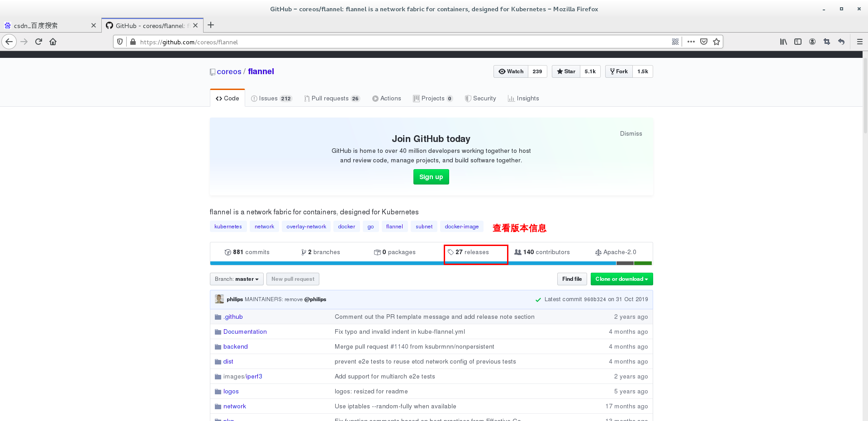Open the .github folder
This screenshot has width=868, height=421.
pyautogui.click(x=233, y=317)
